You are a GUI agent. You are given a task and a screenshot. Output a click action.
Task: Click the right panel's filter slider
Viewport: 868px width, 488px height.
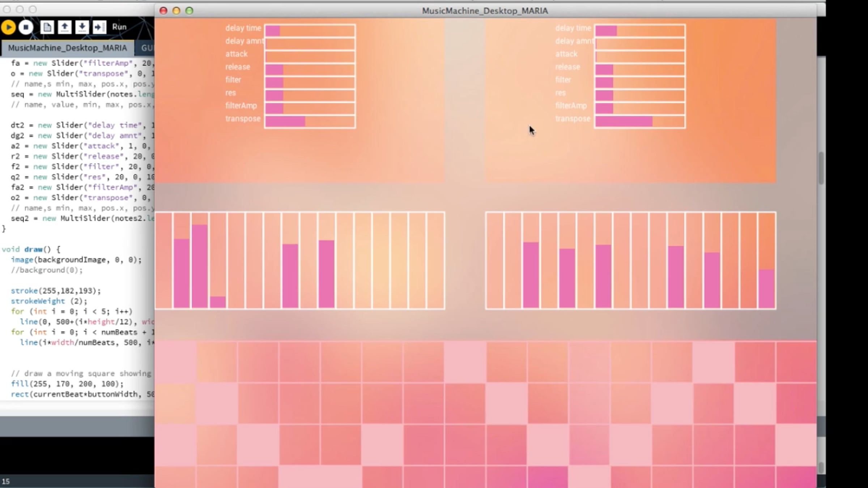[x=640, y=82]
